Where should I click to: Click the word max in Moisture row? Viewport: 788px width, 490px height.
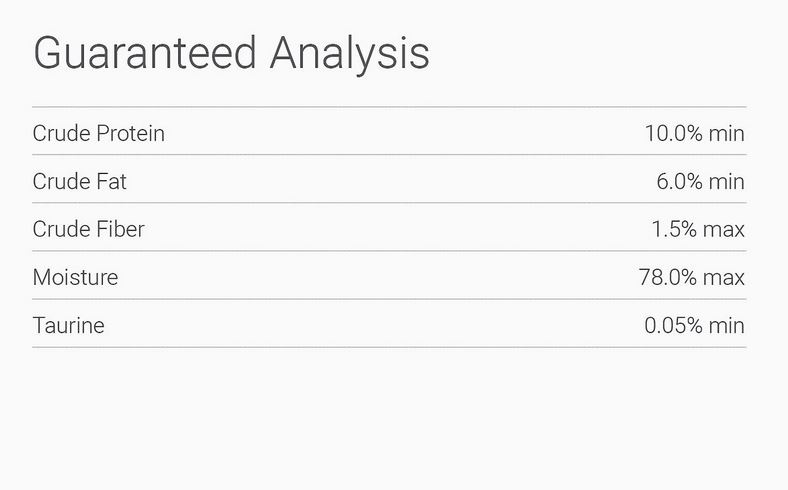click(724, 277)
